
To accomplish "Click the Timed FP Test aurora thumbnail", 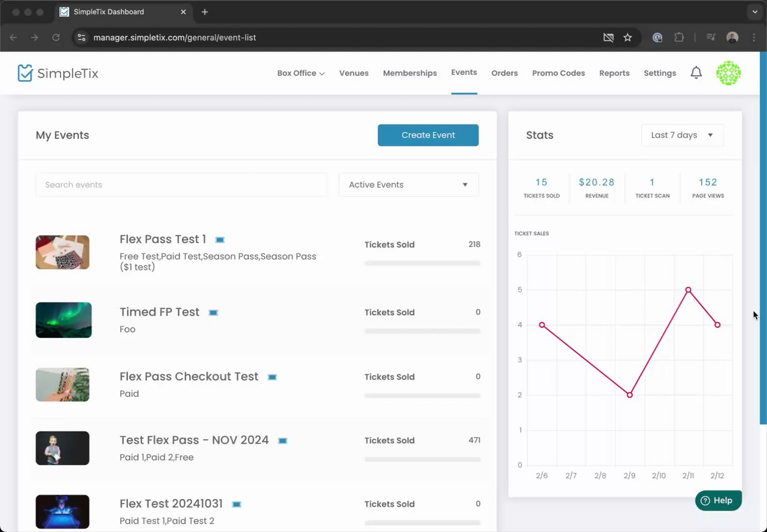I will [63, 320].
